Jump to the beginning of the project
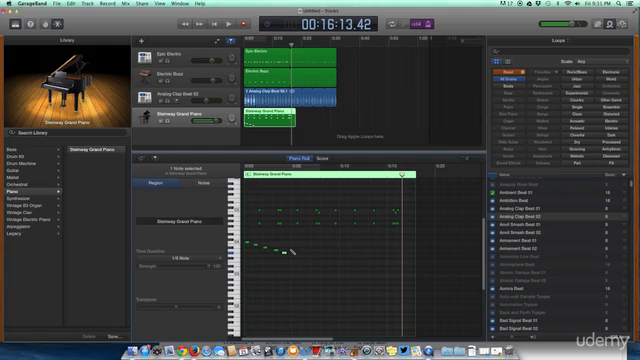640x360 pixels. [x=214, y=24]
